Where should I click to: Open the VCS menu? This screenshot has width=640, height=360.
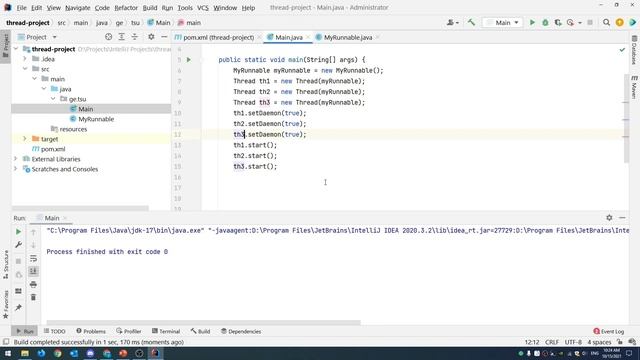tap(202, 8)
